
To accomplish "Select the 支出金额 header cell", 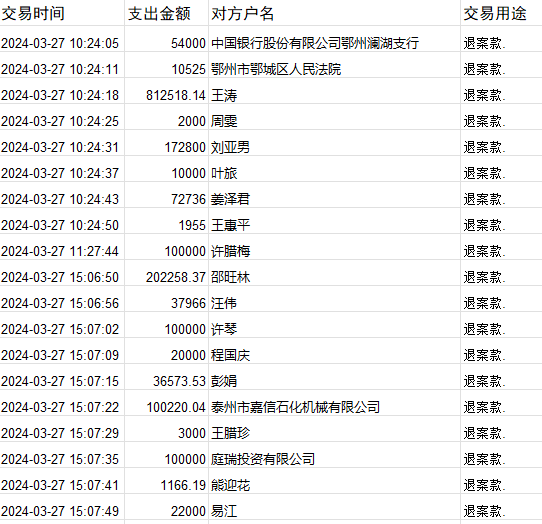I will pyautogui.click(x=166, y=13).
